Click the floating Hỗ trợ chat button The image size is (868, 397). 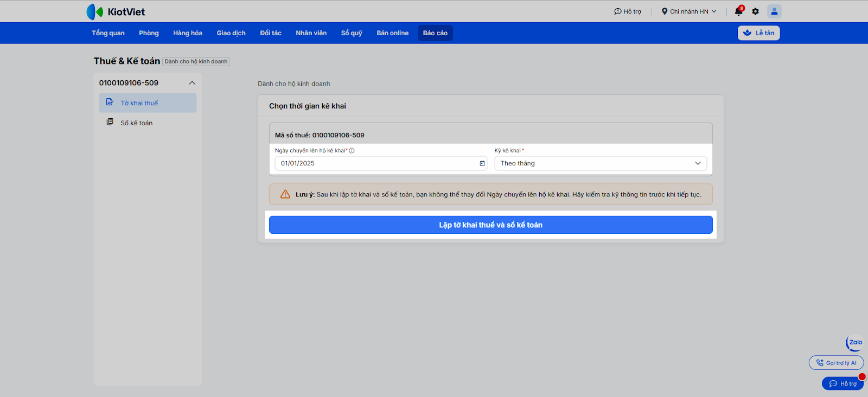843,383
